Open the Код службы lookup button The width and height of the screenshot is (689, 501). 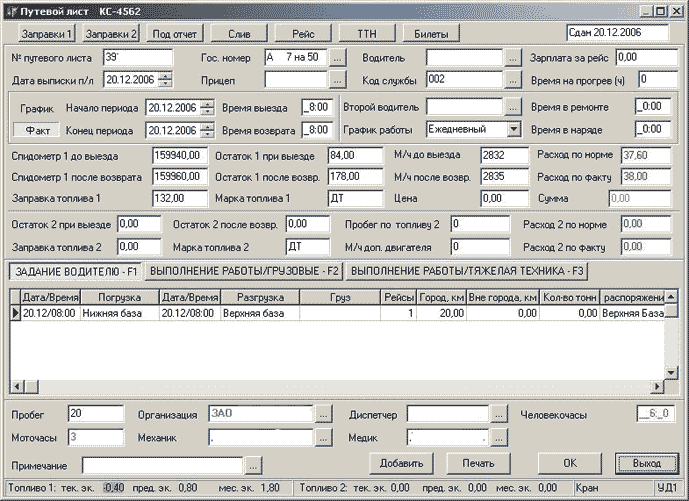(512, 80)
